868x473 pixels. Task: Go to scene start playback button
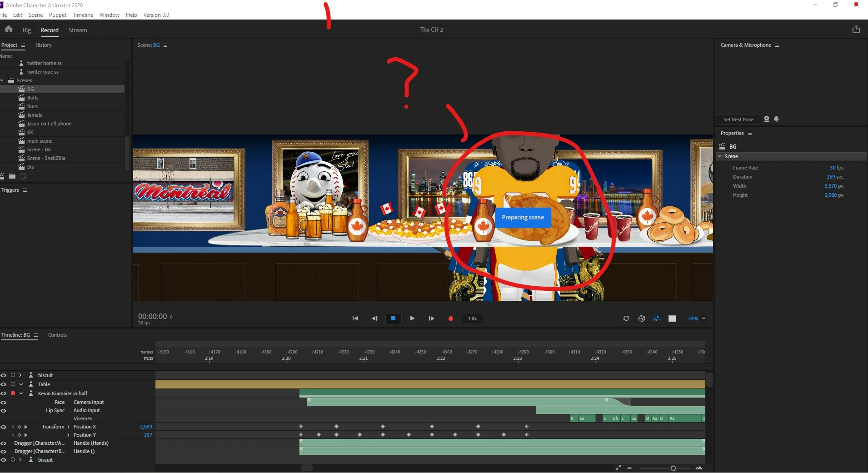pos(355,319)
